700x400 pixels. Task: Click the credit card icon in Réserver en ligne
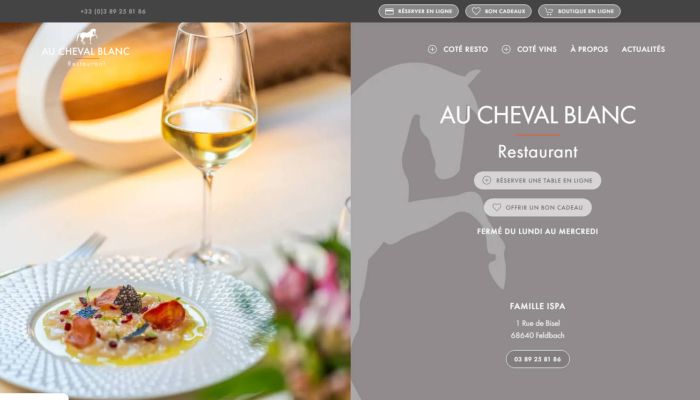tap(389, 12)
